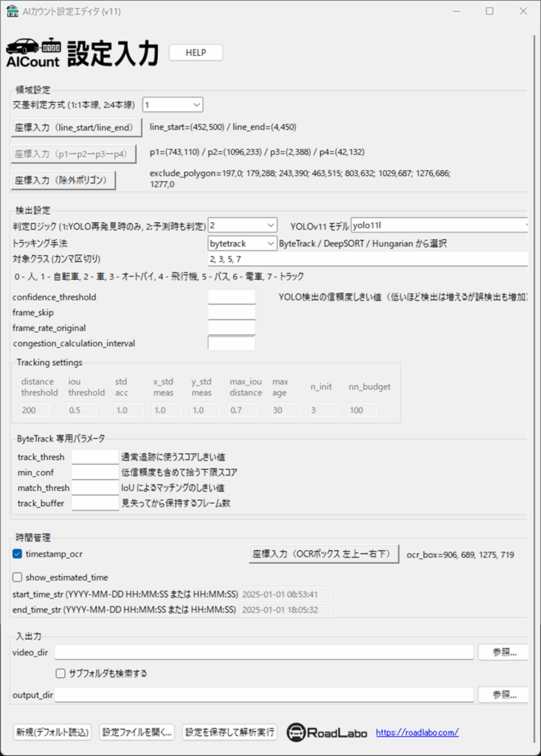Uncheck the timestamp_ocr checkbox
541x756 pixels.
pyautogui.click(x=18, y=554)
